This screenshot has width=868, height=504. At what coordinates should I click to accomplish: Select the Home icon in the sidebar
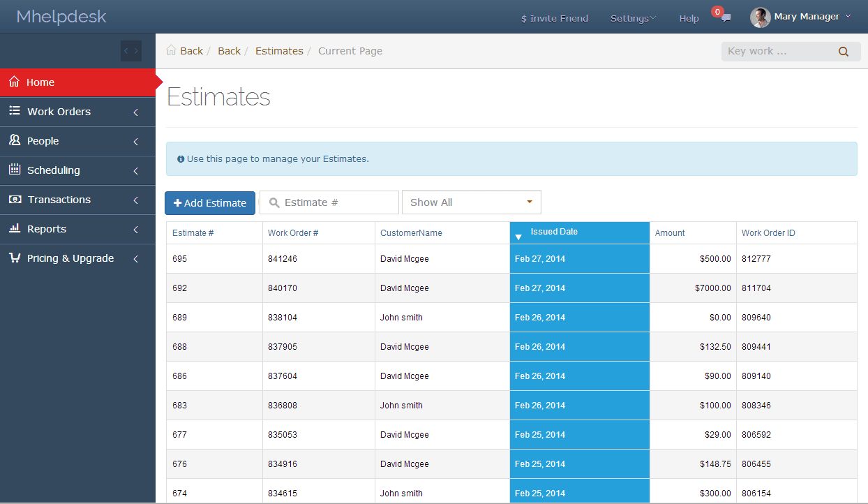click(x=14, y=82)
